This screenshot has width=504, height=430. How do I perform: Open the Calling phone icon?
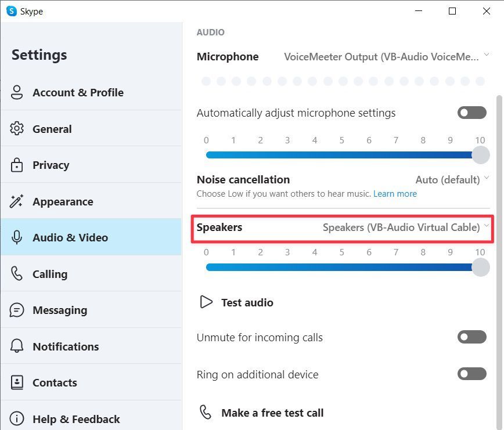point(17,273)
